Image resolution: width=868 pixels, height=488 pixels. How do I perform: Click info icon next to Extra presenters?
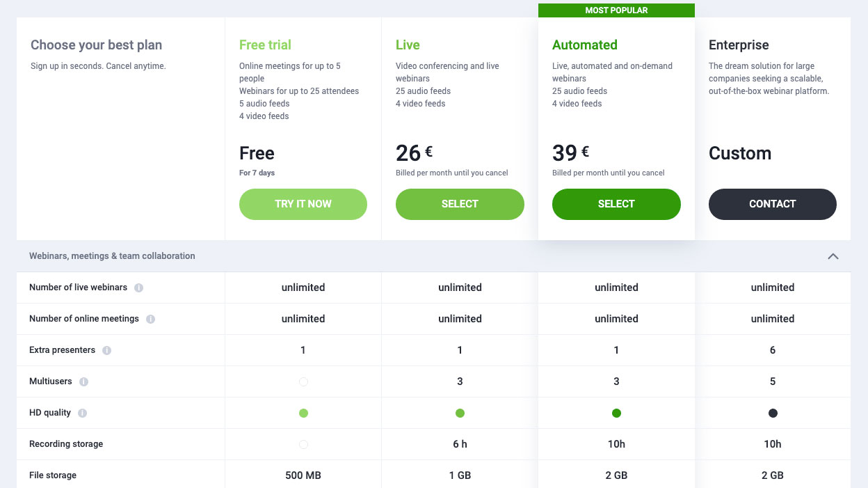click(x=106, y=350)
